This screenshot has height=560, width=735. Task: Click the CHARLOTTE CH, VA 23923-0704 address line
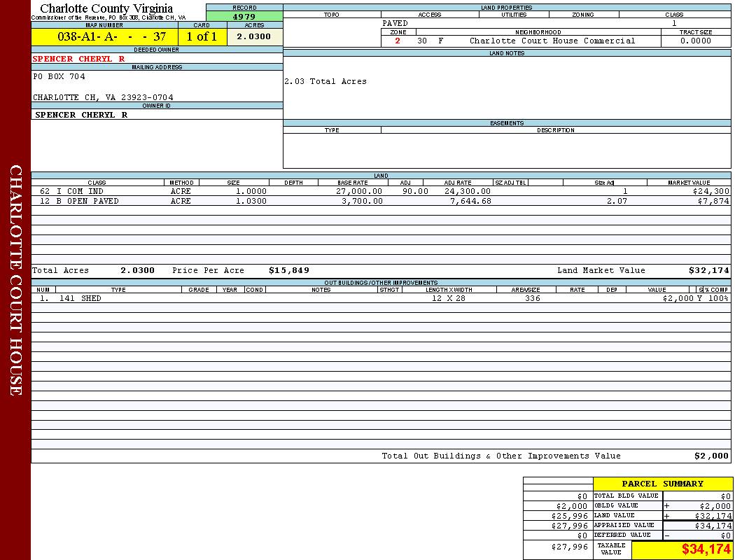coord(103,97)
